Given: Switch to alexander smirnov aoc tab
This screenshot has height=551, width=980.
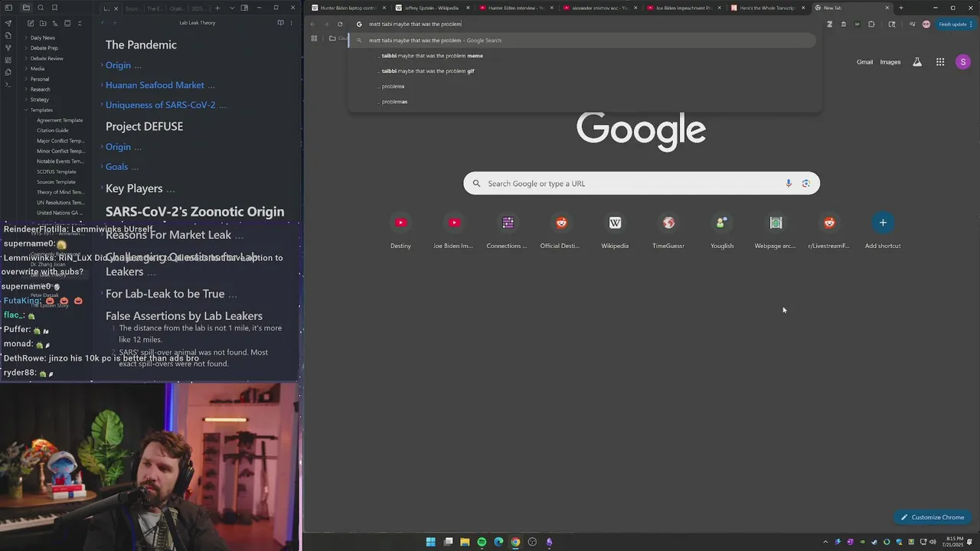Looking at the screenshot, I should point(599,8).
